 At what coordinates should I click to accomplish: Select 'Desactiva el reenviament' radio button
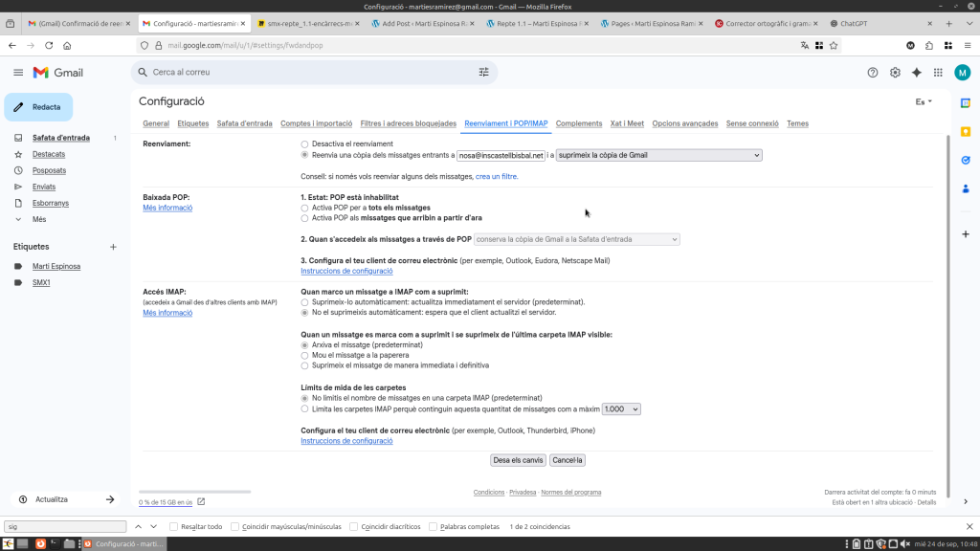304,143
